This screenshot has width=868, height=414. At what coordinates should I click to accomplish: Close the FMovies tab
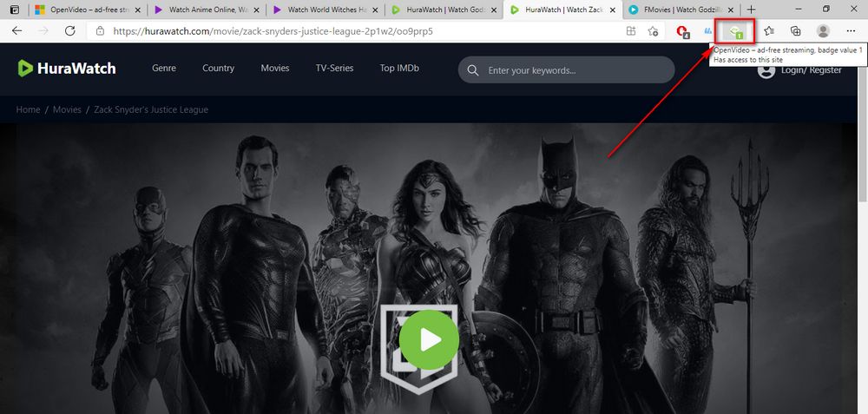coord(731,10)
